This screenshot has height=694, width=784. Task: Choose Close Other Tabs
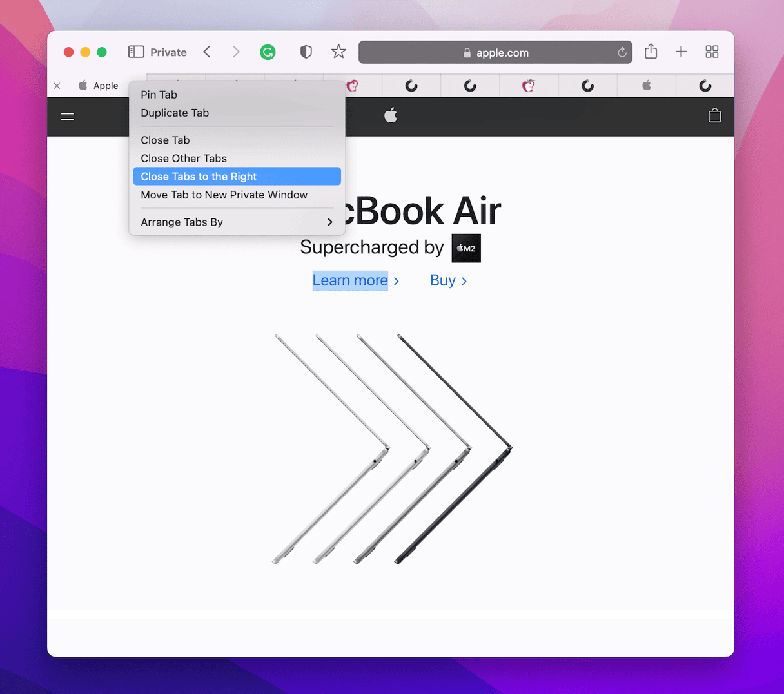coord(237,159)
